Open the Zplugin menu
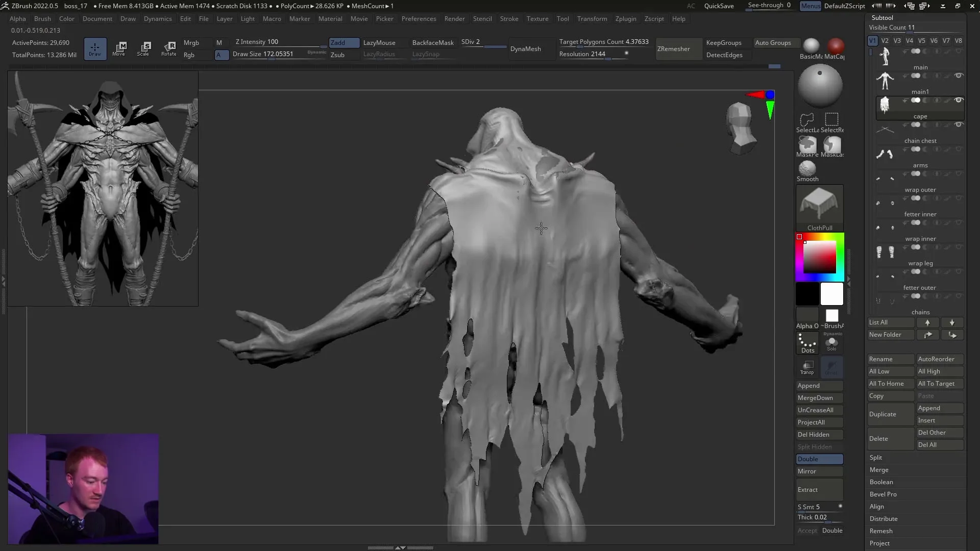 click(626, 19)
